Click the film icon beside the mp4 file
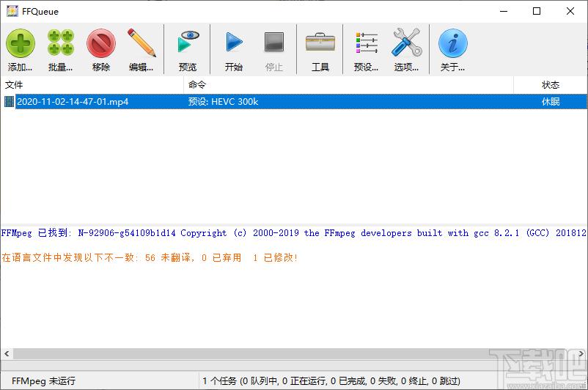The image size is (588, 390). (9, 102)
